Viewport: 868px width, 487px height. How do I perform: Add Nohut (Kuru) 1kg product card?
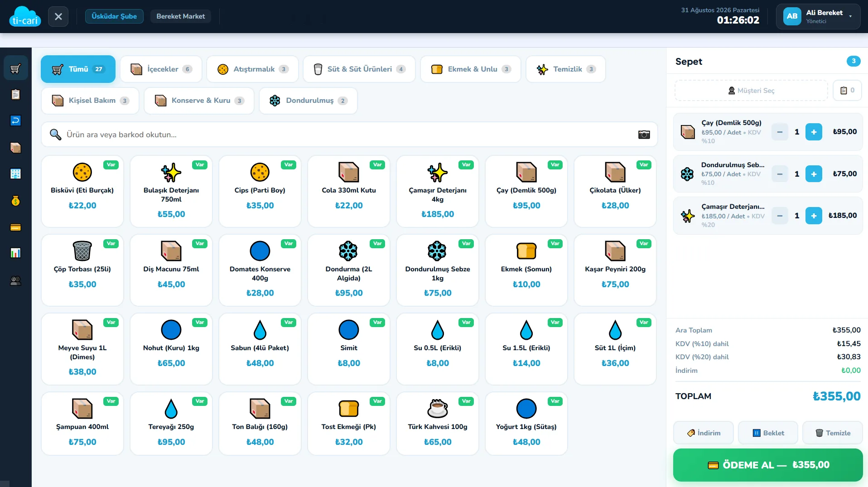(x=171, y=349)
